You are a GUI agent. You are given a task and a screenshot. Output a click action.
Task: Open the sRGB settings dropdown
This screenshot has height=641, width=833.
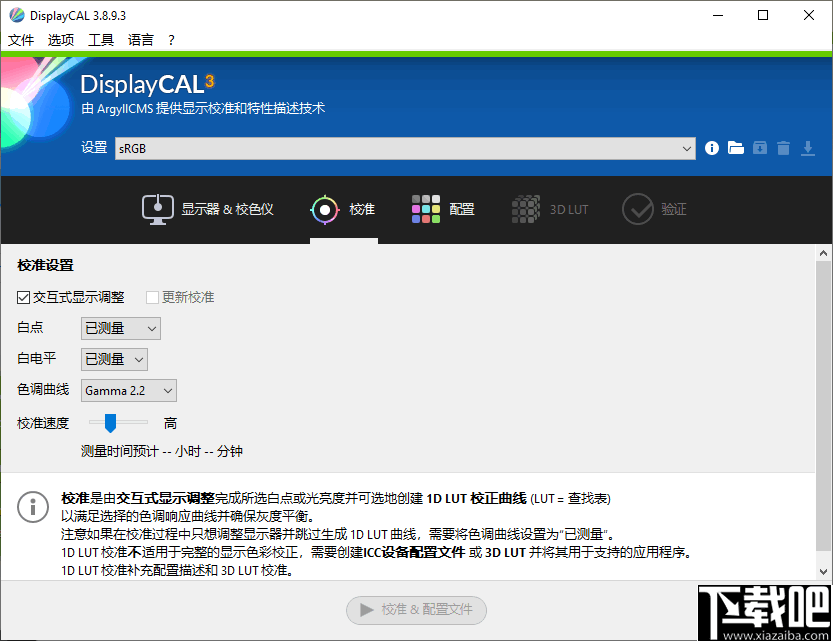[688, 147]
